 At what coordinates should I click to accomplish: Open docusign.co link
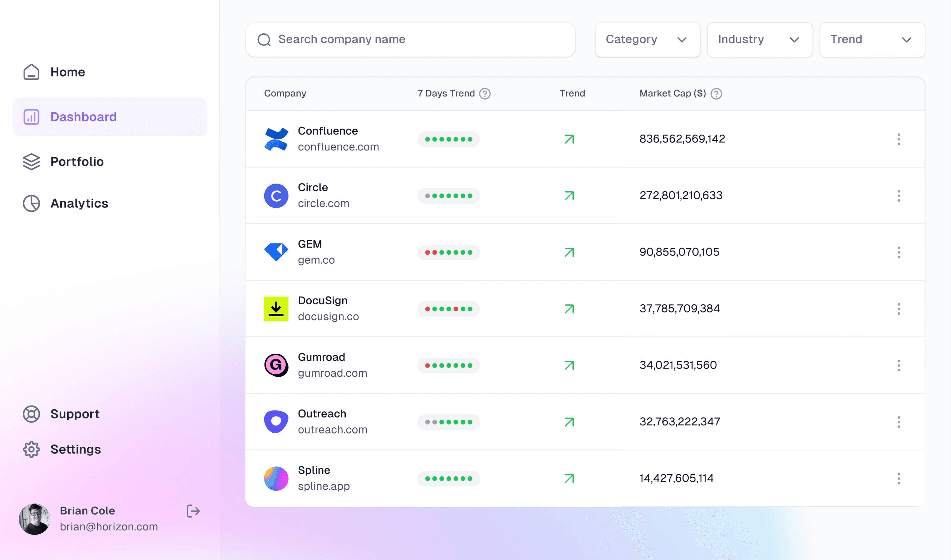329,317
